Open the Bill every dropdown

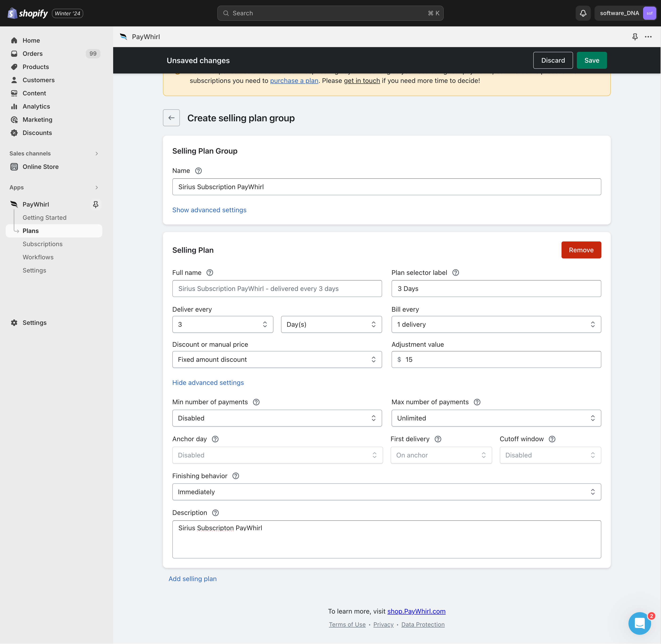pyautogui.click(x=496, y=324)
